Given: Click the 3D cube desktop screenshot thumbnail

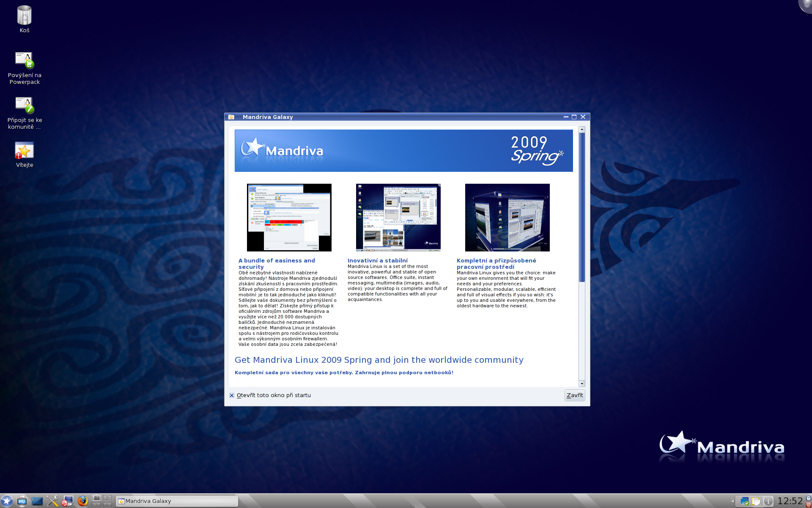Looking at the screenshot, I should 507,218.
